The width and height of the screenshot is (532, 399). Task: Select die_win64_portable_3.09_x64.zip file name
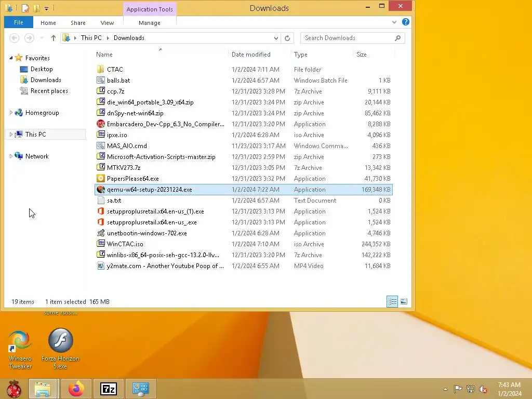point(150,102)
